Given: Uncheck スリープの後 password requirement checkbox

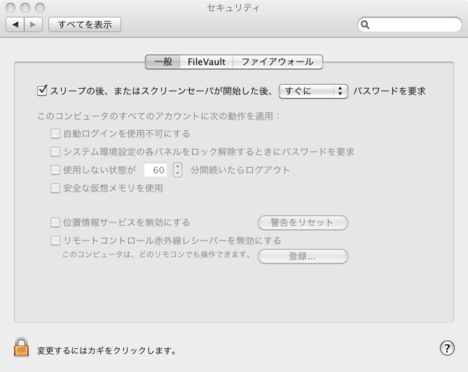Looking at the screenshot, I should pyautogui.click(x=42, y=90).
